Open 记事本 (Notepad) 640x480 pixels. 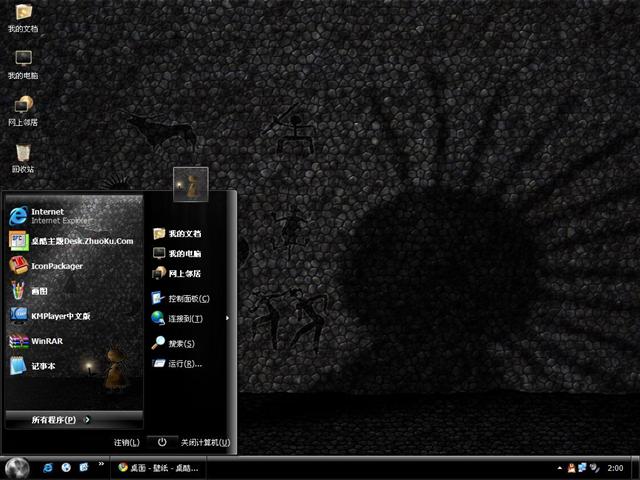pos(42,366)
